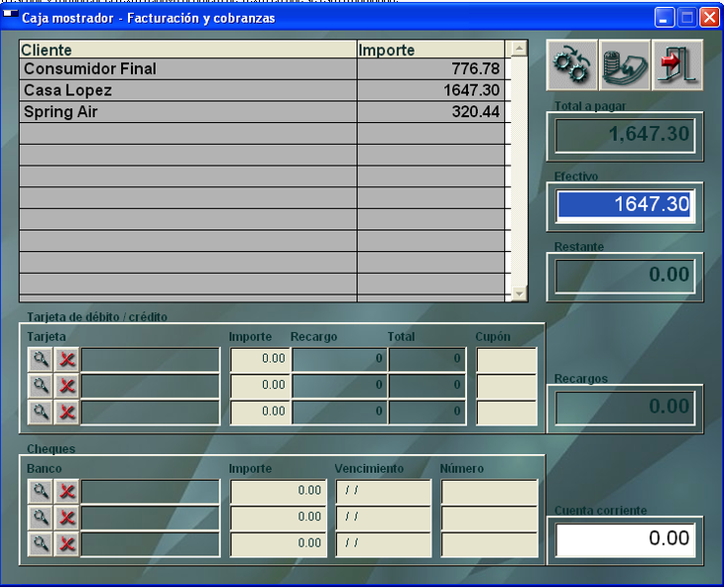Clear second Tarjeta row with red X
Screen dimensions: 724x588
coord(67,386)
